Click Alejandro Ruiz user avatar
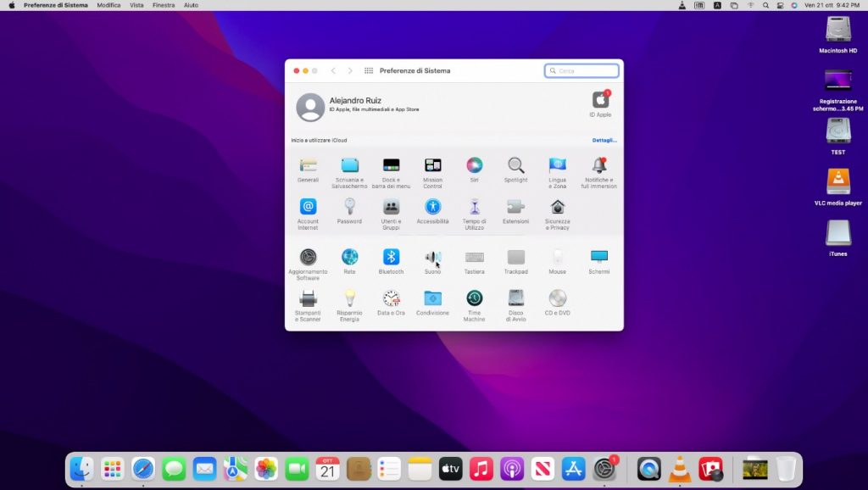The height and width of the screenshot is (490, 868). tap(310, 108)
